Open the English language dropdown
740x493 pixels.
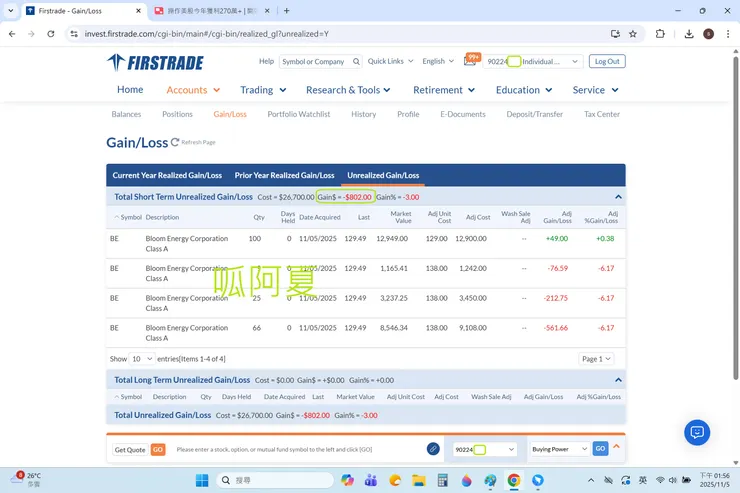(438, 61)
